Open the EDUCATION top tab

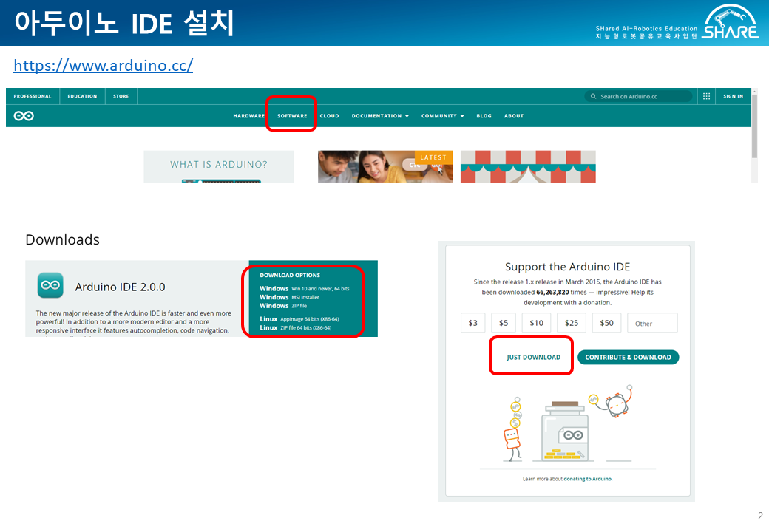[82, 96]
